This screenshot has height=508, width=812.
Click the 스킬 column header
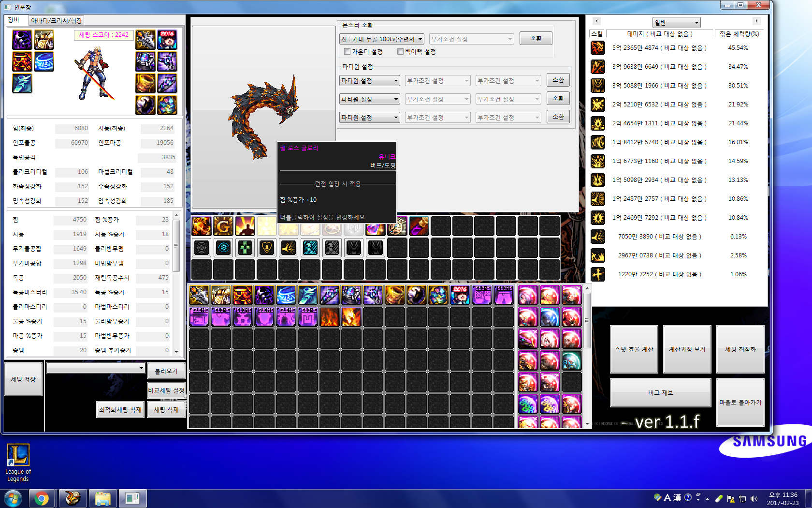pyautogui.click(x=597, y=34)
